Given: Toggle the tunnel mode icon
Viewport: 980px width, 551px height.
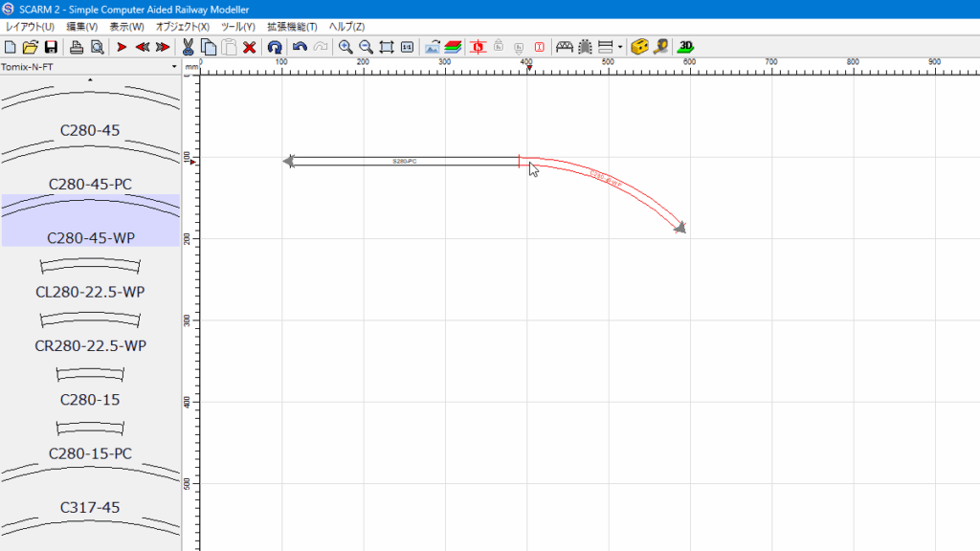Looking at the screenshot, I should pyautogui.click(x=585, y=47).
